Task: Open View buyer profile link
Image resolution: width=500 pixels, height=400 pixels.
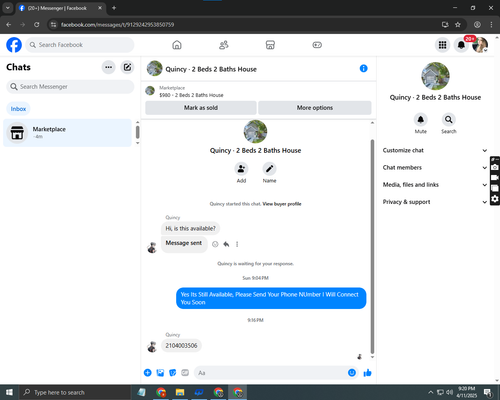Action: (282, 204)
